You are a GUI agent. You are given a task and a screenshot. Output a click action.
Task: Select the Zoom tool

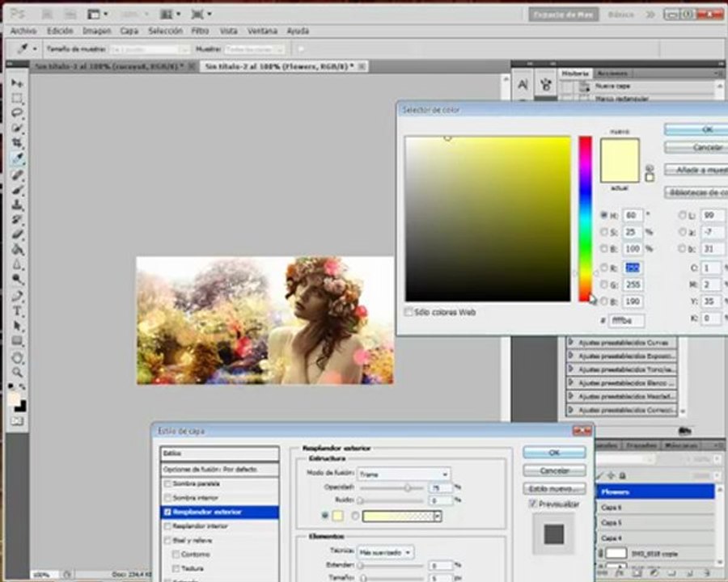pyautogui.click(x=17, y=372)
